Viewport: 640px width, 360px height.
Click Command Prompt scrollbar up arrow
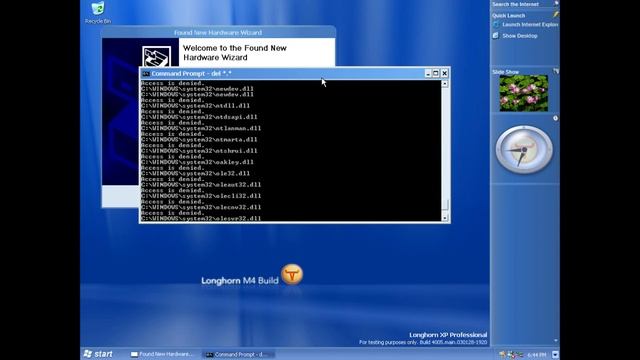pos(445,84)
